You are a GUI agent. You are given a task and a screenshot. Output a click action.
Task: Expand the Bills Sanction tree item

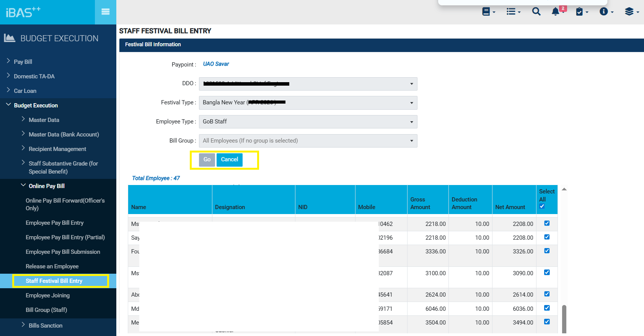pos(45,326)
